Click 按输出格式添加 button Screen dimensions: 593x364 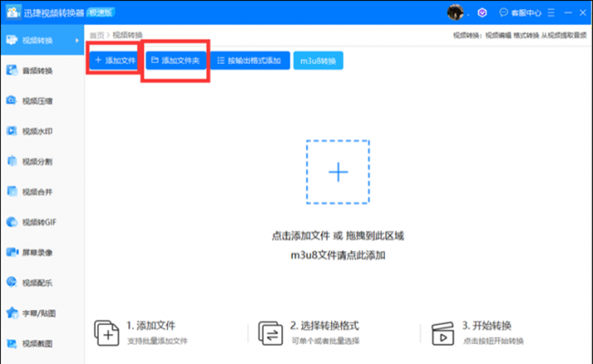coord(250,60)
